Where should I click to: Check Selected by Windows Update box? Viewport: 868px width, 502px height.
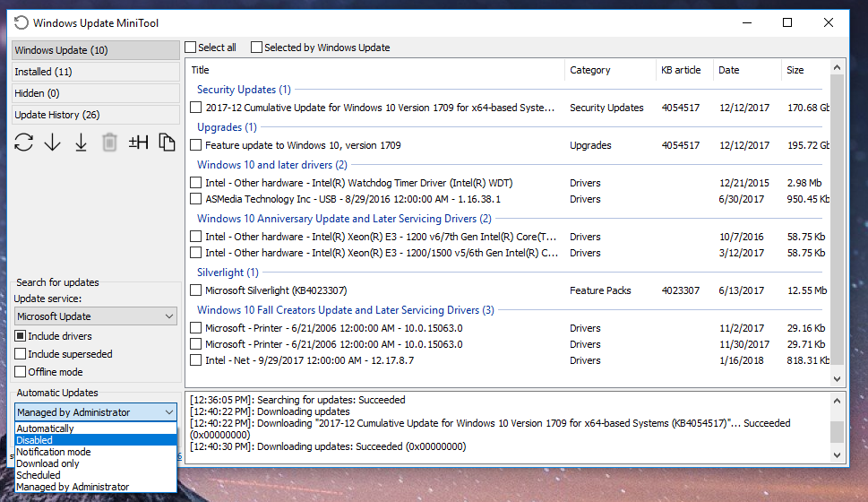pyautogui.click(x=256, y=48)
